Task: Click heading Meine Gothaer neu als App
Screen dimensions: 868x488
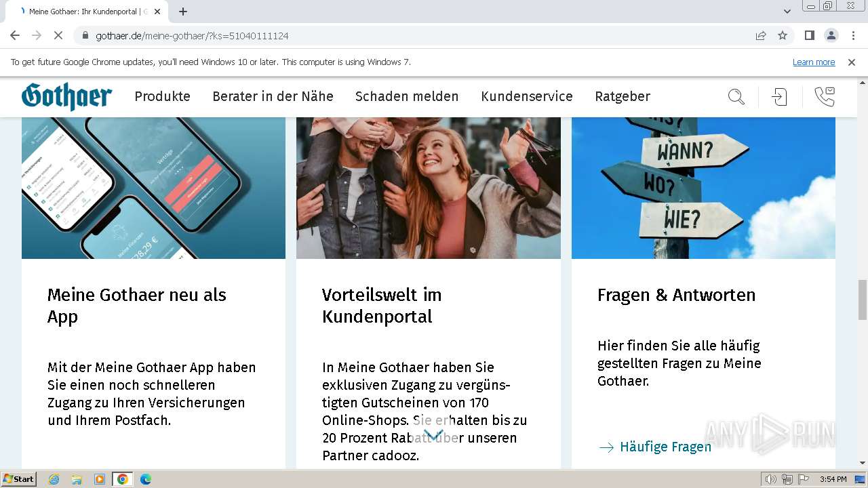Action: 137,306
